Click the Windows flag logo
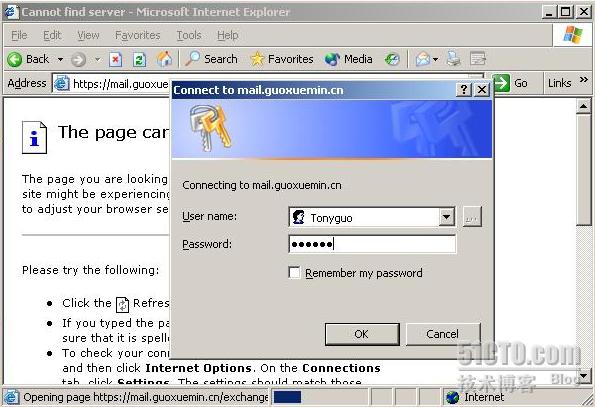The height and width of the screenshot is (407, 595). [x=573, y=35]
